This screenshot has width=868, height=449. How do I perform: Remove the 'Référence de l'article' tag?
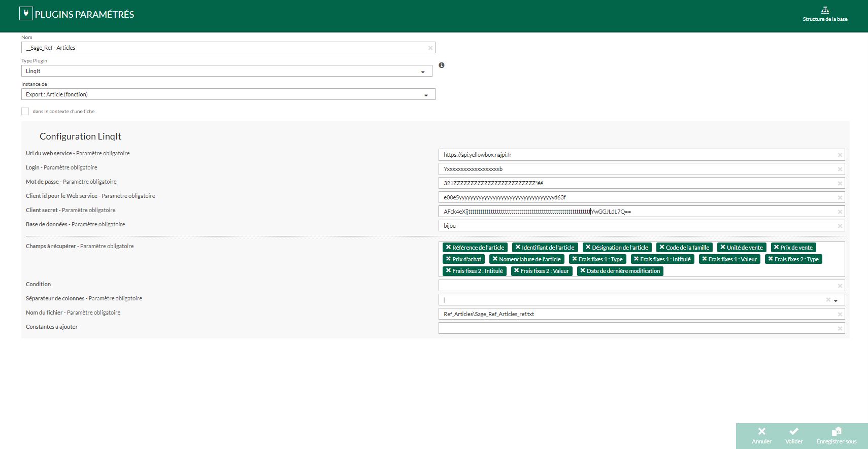(448, 248)
